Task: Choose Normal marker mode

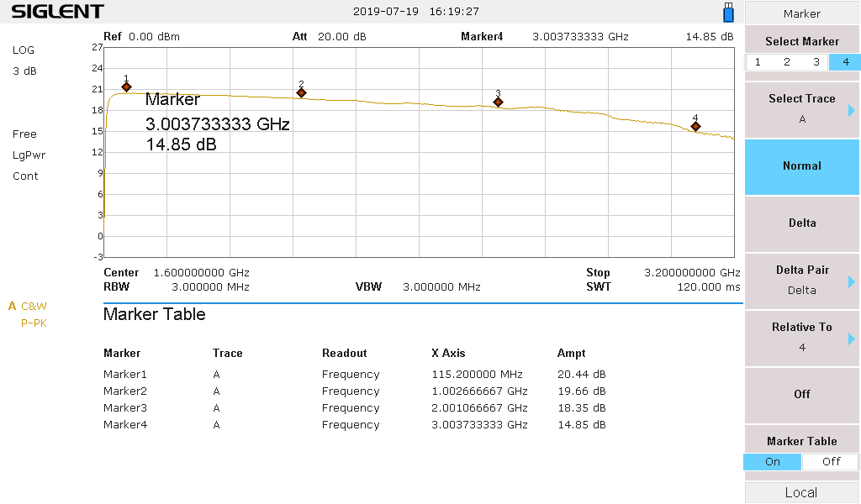Action: [801, 166]
